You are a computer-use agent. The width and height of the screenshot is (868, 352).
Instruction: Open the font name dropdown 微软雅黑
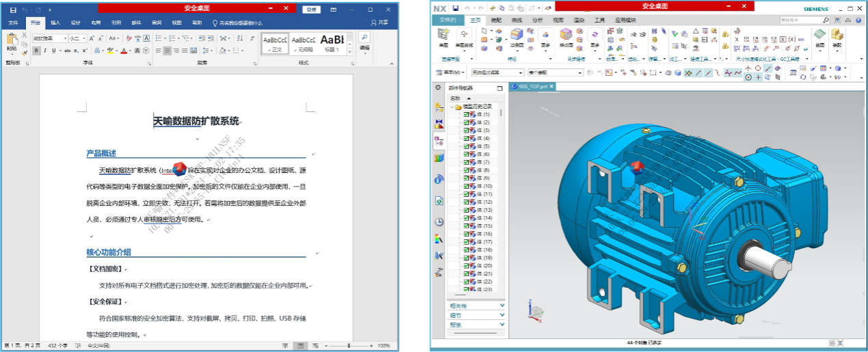50,38
